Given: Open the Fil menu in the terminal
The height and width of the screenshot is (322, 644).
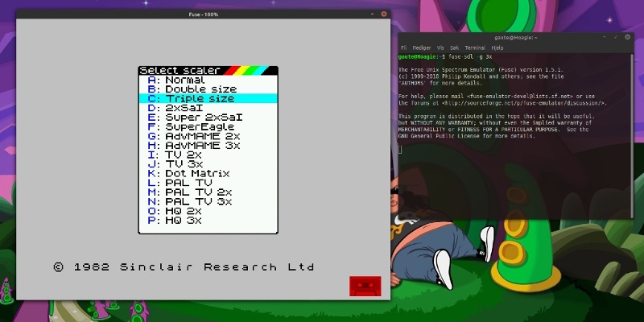Looking at the screenshot, I should 404,47.
